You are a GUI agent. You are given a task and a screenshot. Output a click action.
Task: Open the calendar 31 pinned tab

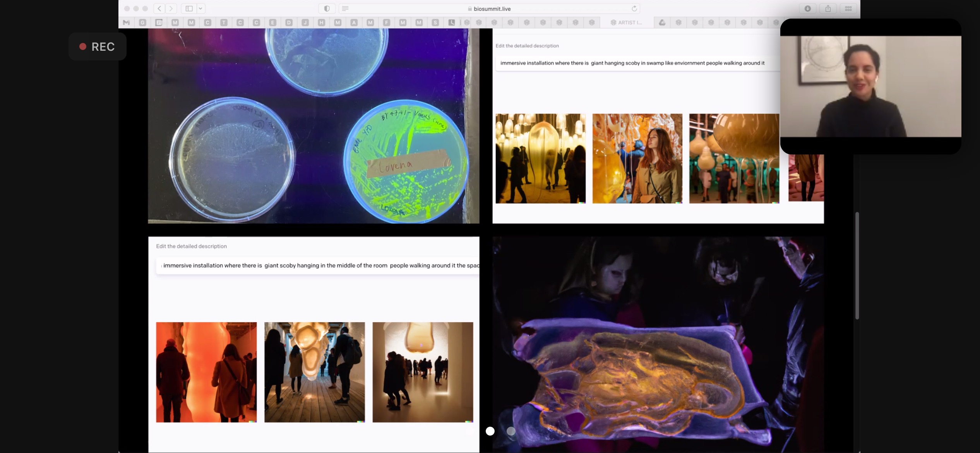pyautogui.click(x=159, y=22)
